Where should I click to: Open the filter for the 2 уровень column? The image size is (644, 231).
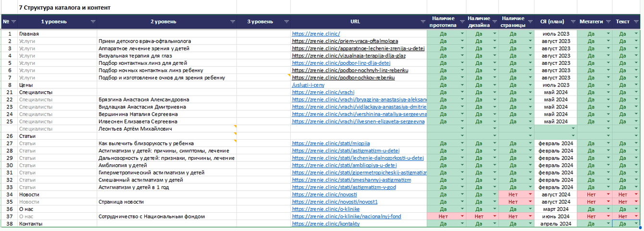[x=232, y=22]
